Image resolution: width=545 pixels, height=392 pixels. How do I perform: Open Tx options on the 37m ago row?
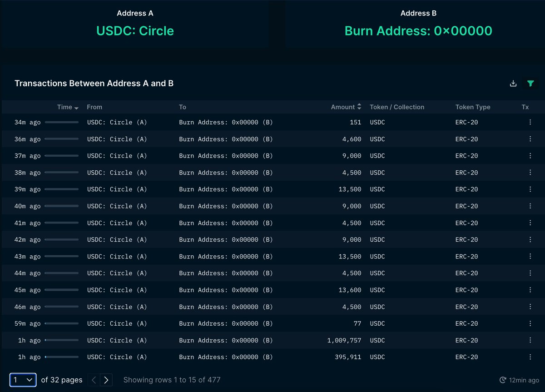[530, 156]
